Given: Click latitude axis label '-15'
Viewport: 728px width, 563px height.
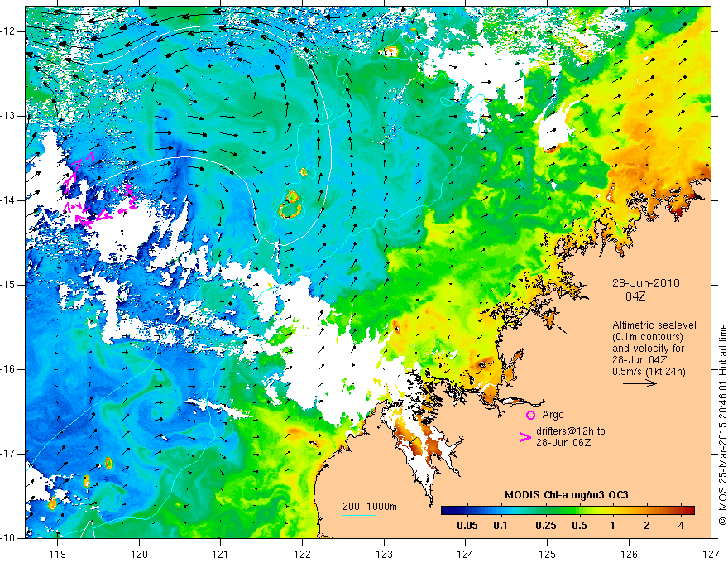Looking at the screenshot, I should (x=8, y=285).
